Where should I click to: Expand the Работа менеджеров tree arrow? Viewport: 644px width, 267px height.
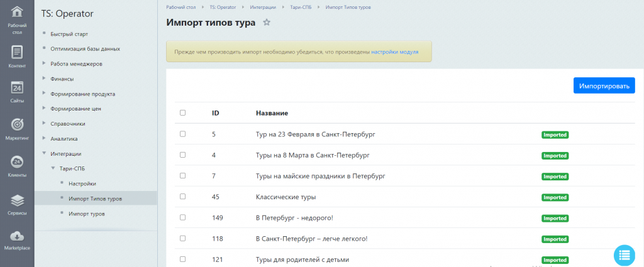click(44, 63)
